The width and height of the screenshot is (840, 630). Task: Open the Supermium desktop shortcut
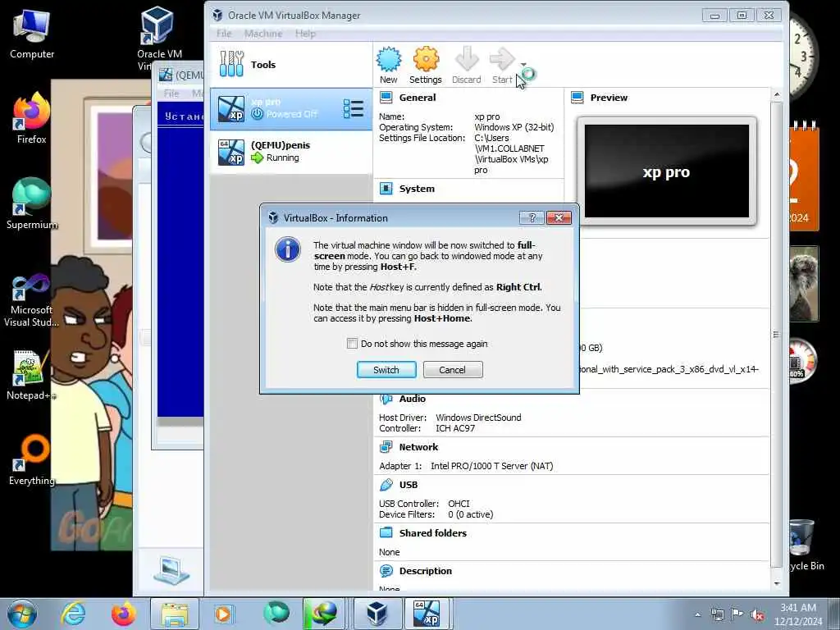[32, 203]
